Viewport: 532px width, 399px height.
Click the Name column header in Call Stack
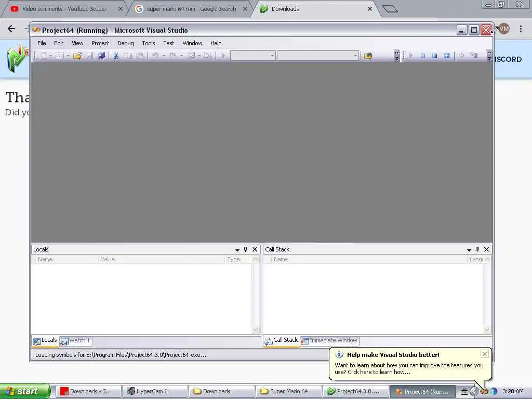369,260
